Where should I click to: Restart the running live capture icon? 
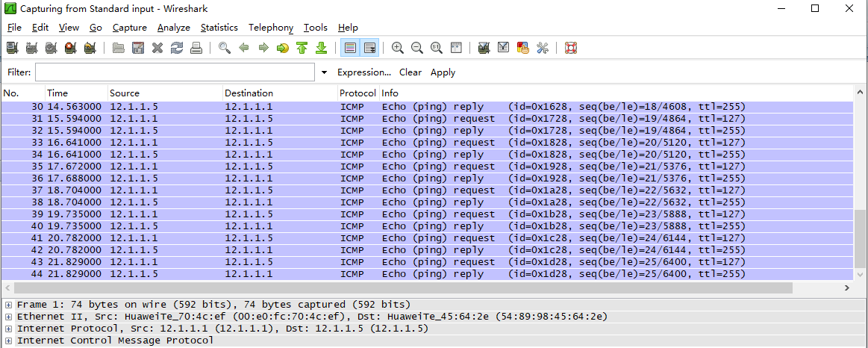[90, 49]
